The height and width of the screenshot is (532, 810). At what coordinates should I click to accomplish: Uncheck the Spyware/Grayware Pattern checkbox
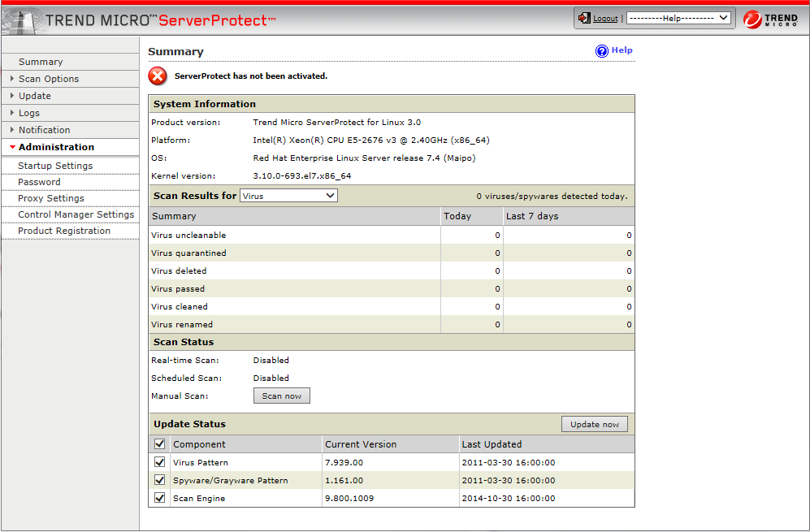(159, 480)
